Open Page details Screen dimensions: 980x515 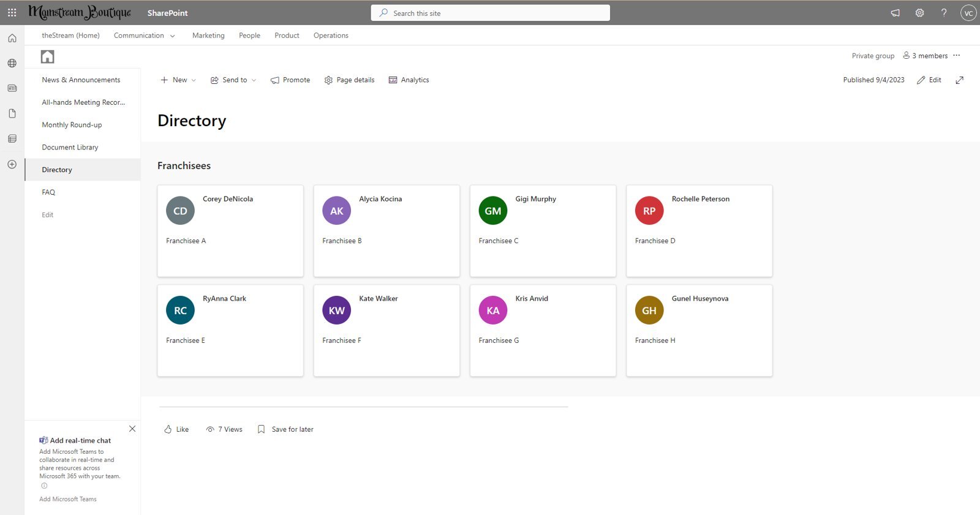pos(349,80)
